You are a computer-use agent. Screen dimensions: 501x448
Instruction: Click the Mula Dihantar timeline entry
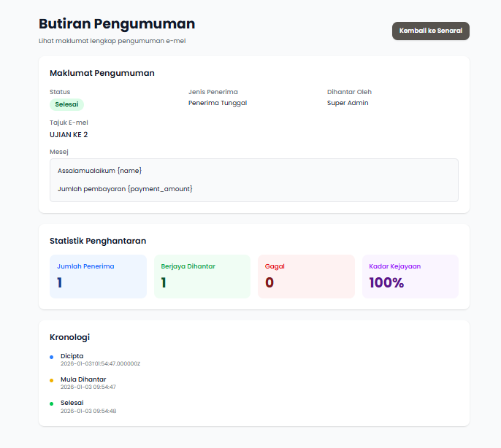pos(83,379)
